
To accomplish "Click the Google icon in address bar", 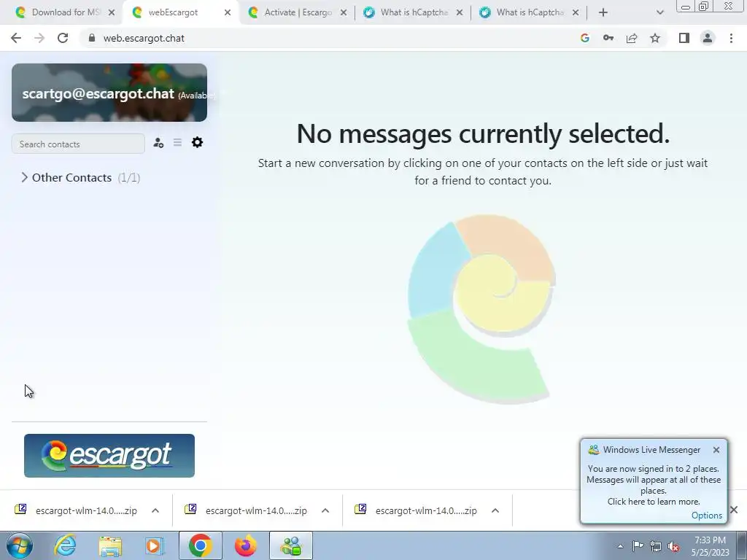I will [x=585, y=38].
